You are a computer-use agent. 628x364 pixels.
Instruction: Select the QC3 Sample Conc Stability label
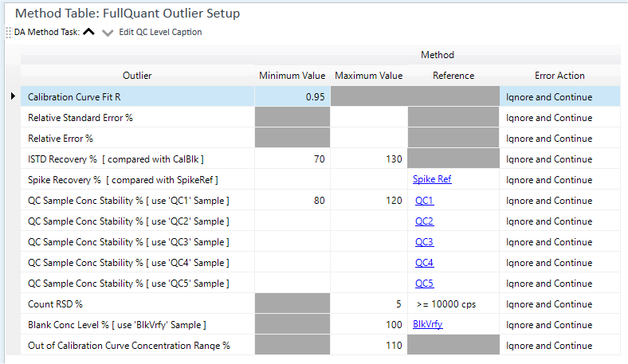tap(128, 242)
